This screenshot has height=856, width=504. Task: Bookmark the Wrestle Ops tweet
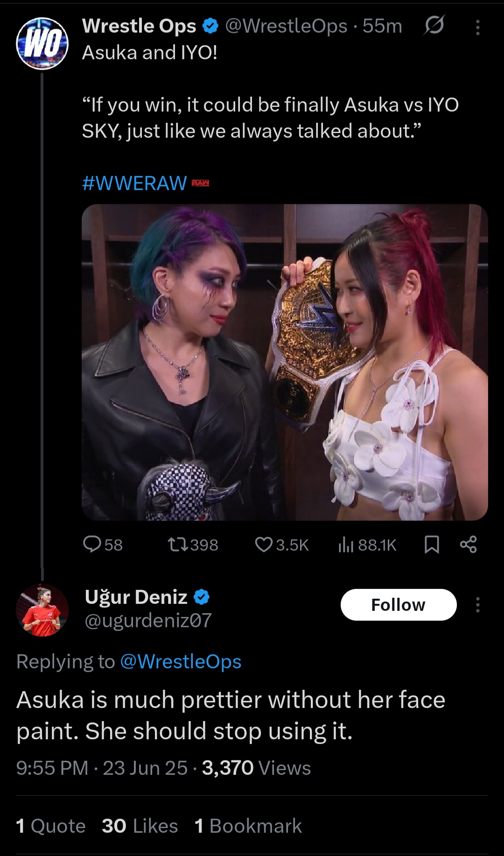432,545
